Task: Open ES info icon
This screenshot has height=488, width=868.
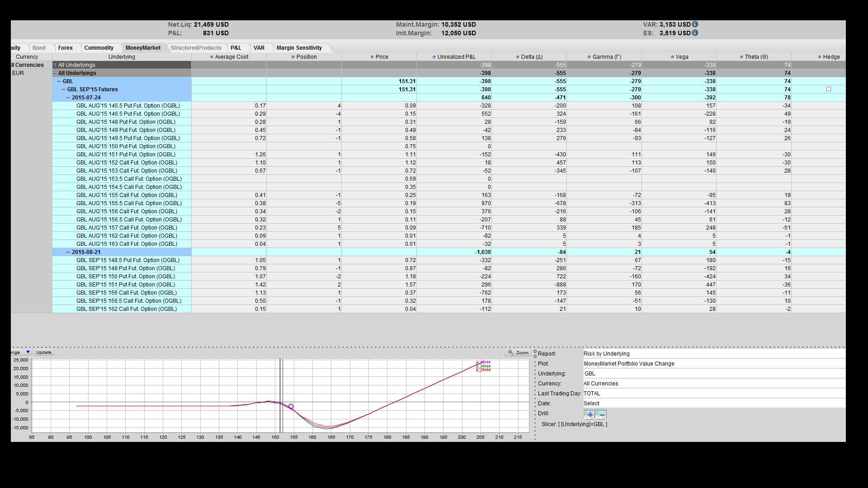Action: 695,33
